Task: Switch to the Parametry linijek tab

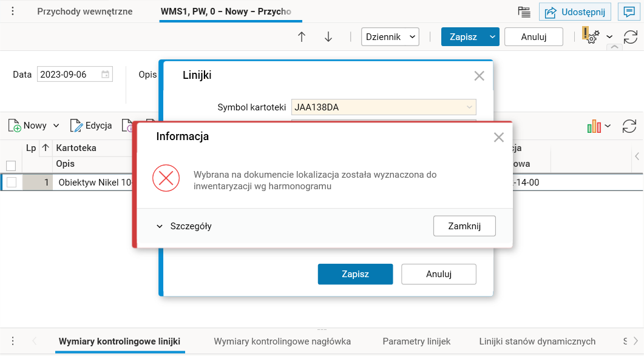Action: click(416, 341)
